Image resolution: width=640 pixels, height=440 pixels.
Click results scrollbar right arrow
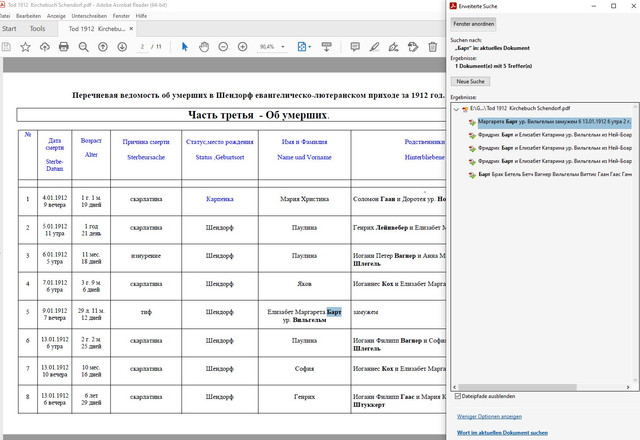pos(628,387)
